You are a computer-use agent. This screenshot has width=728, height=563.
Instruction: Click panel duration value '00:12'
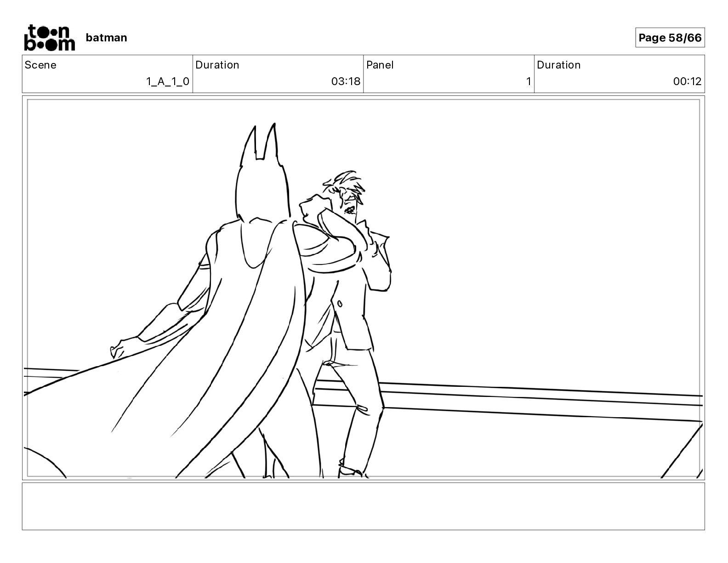click(x=687, y=82)
